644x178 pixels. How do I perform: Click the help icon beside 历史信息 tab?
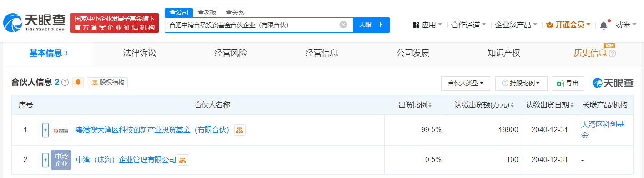point(612,54)
